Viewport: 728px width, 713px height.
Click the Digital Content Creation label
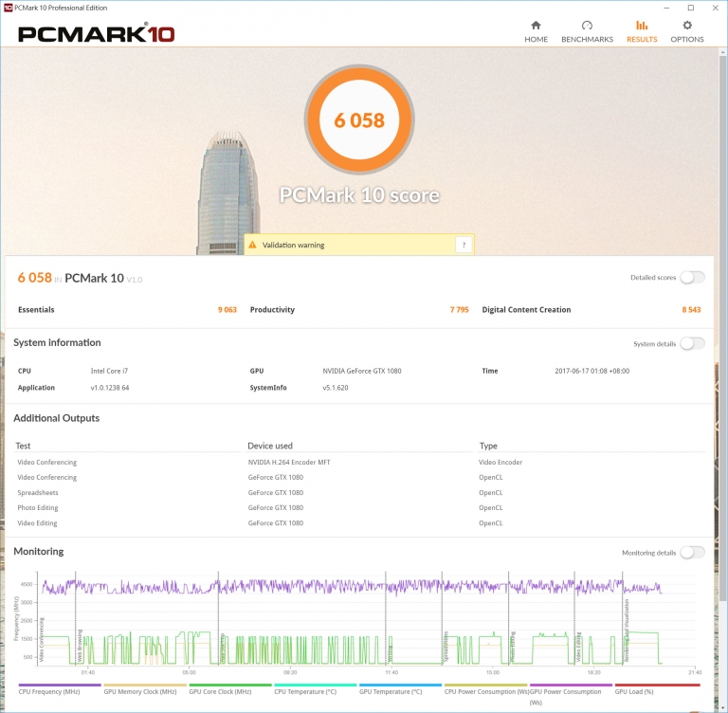(526, 310)
